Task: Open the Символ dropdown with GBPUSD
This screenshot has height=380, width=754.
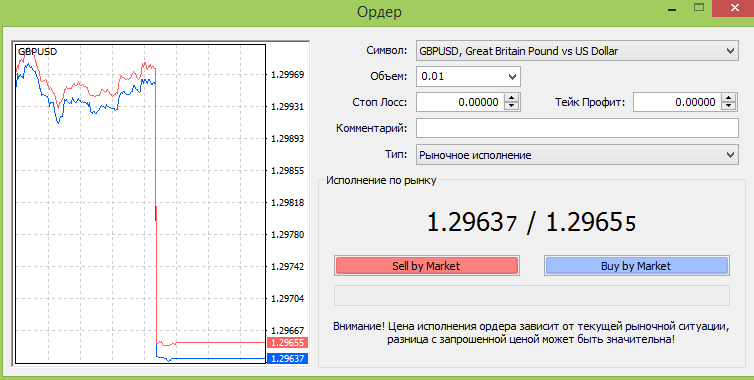Action: pos(577,51)
